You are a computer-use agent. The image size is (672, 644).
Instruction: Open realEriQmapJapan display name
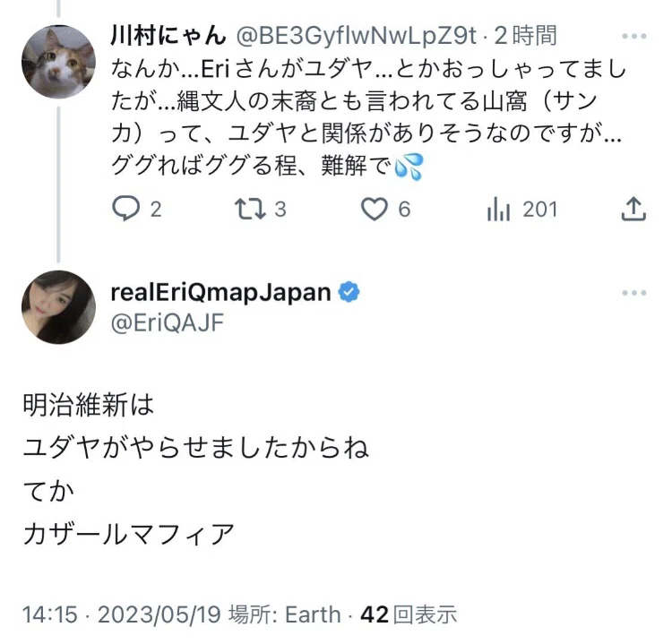tap(220, 293)
